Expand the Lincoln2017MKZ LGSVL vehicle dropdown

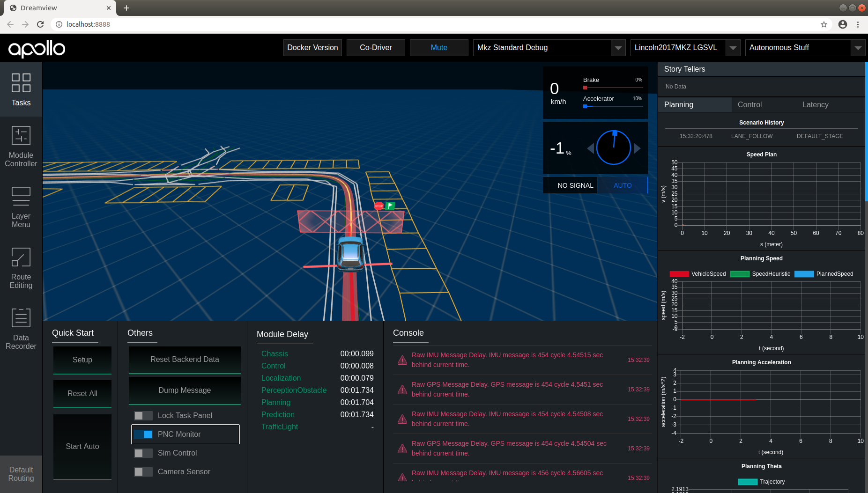coord(733,47)
